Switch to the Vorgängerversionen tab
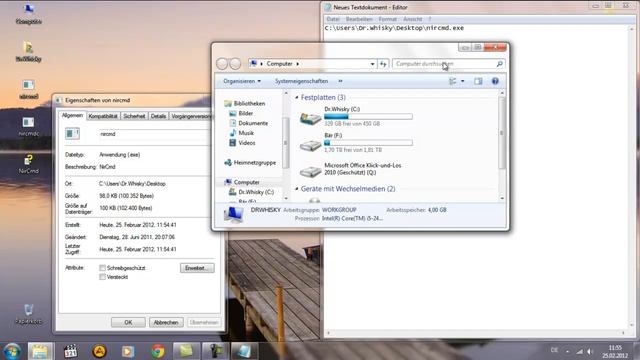 pos(191,116)
